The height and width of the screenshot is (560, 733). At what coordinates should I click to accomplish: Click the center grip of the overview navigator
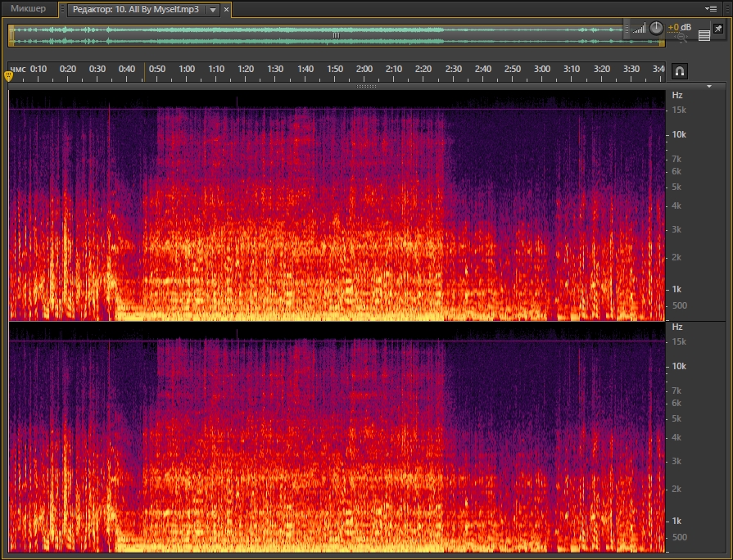click(x=335, y=35)
